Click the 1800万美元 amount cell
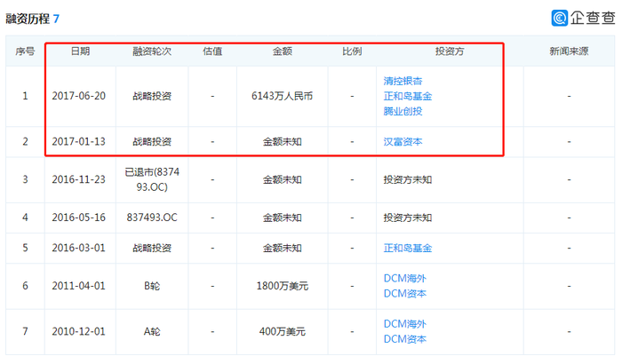 tap(282, 286)
